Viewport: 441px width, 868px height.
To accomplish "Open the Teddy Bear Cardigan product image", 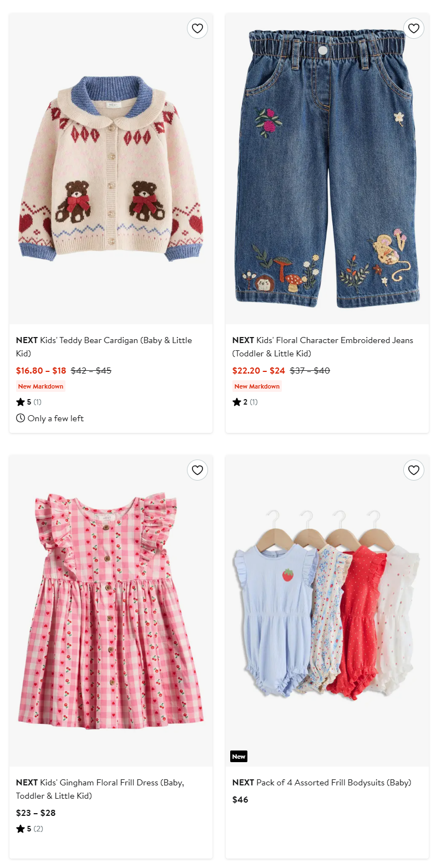I will tap(111, 169).
